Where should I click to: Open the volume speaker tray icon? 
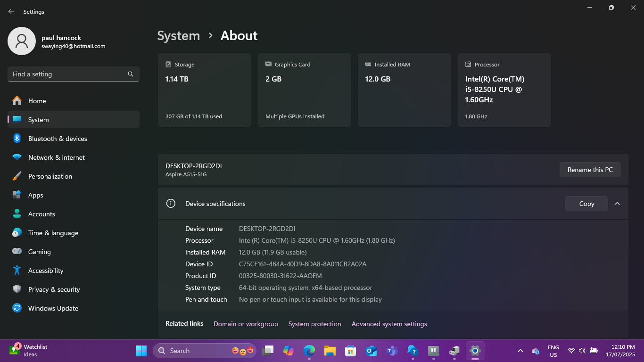[582, 351]
